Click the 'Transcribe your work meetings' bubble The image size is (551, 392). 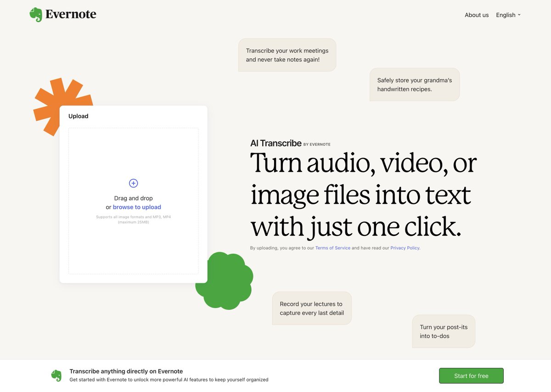287,55
